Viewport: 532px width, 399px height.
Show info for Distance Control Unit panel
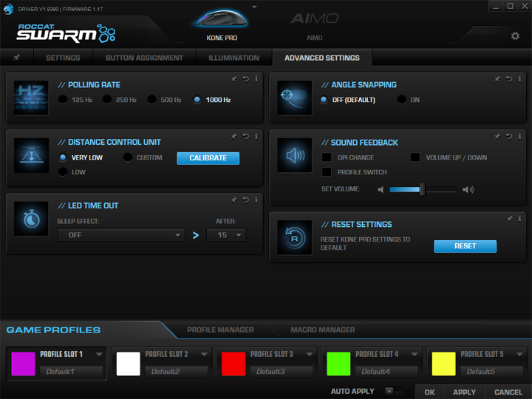pyautogui.click(x=256, y=136)
